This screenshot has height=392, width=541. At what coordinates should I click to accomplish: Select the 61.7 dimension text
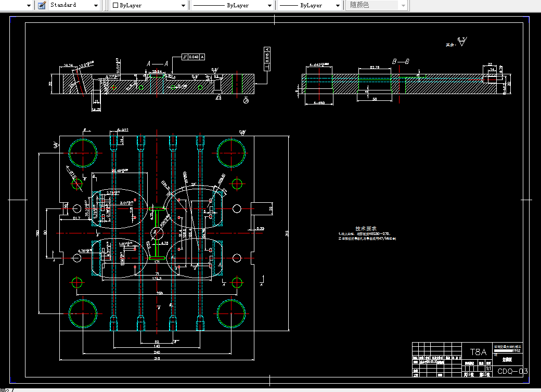[x=76, y=218]
